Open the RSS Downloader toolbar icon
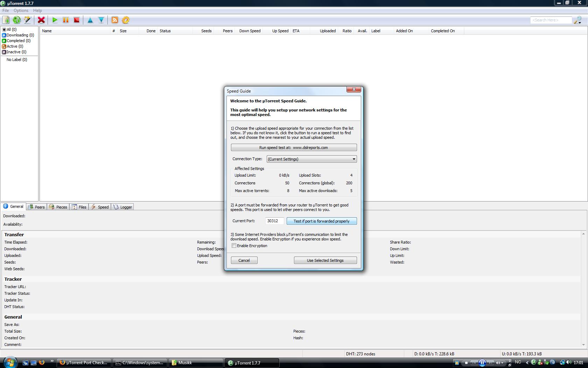 (x=115, y=20)
